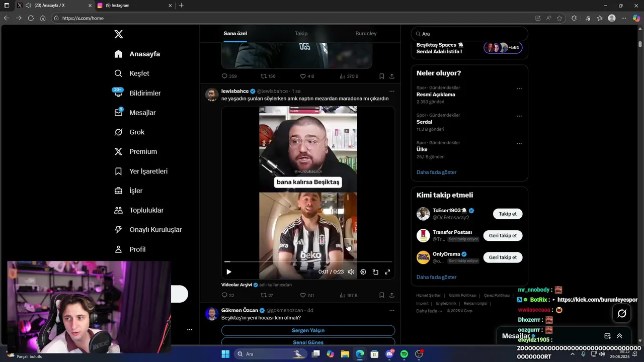
Task: Open Mesajlar in the sidebar
Action: click(135, 113)
